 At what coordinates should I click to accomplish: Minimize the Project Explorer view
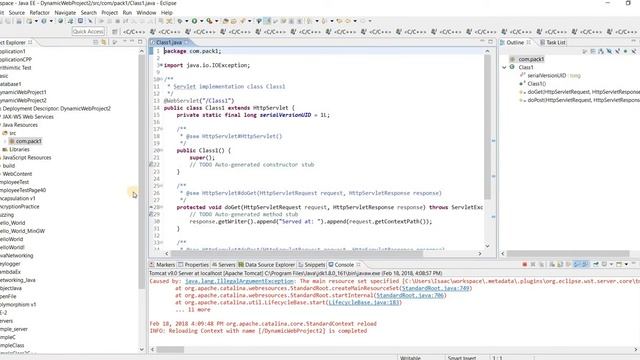[x=132, y=42]
